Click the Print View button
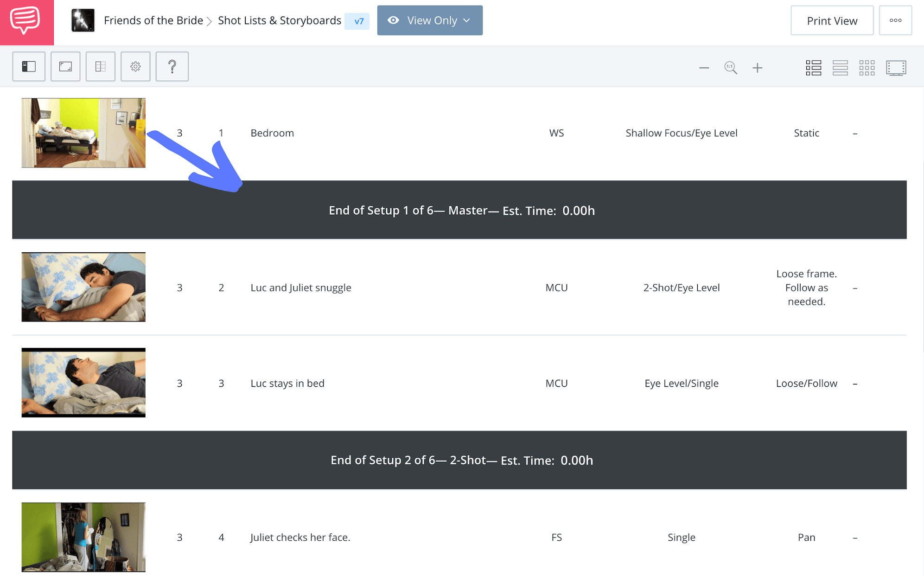The width and height of the screenshot is (924, 576). (x=832, y=21)
